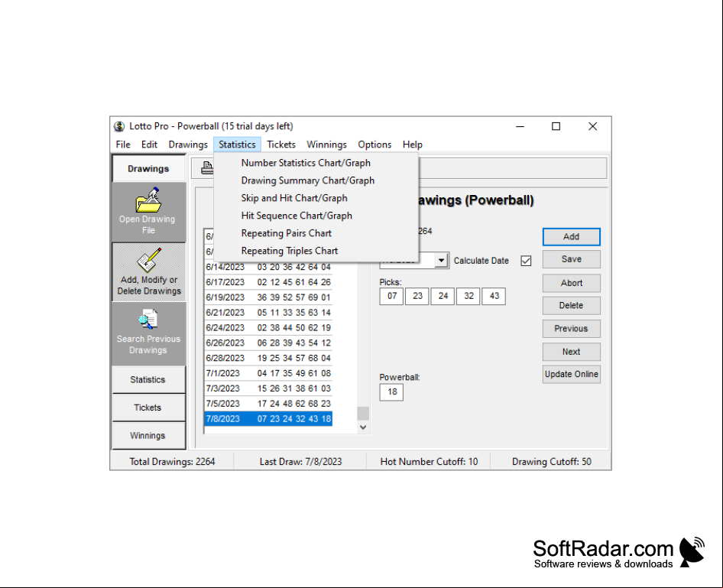This screenshot has height=588, width=723.
Task: Click the Add, Modify or Delete Drawings icon
Action: pos(148,260)
